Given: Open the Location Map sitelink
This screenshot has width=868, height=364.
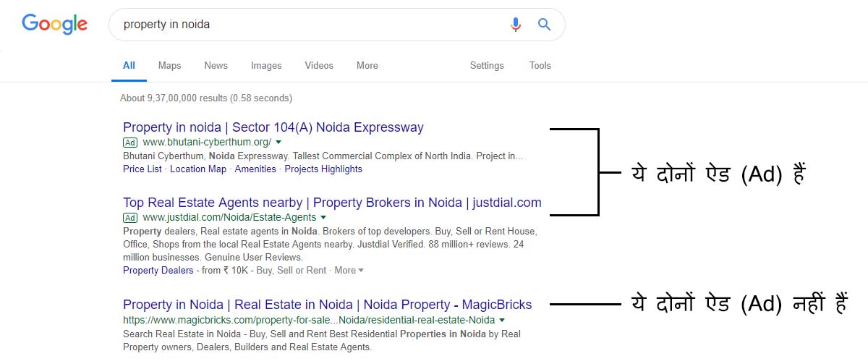Looking at the screenshot, I should click(198, 169).
